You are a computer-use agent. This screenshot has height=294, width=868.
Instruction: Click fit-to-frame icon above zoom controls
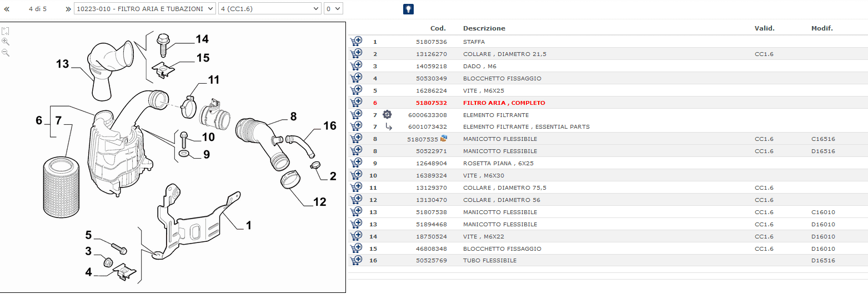click(6, 31)
